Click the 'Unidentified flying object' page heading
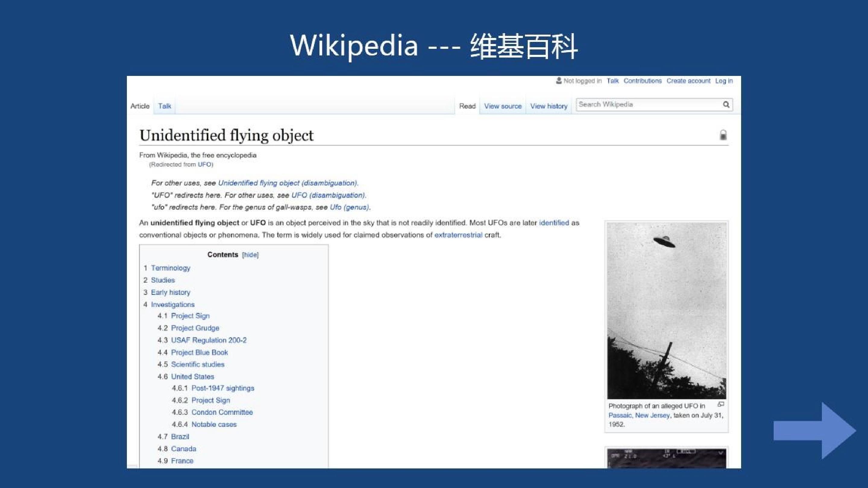This screenshot has width=868, height=488. [226, 135]
